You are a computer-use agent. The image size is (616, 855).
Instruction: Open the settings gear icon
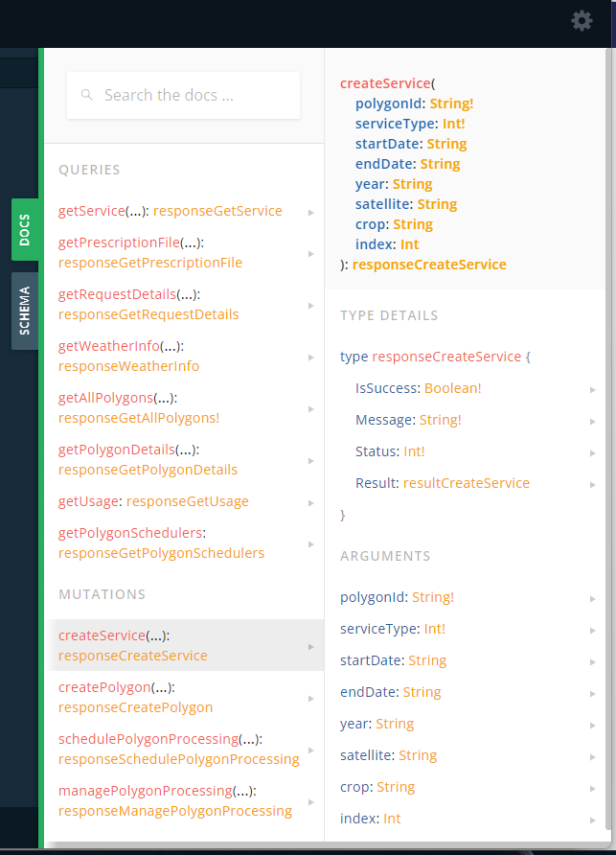(582, 20)
